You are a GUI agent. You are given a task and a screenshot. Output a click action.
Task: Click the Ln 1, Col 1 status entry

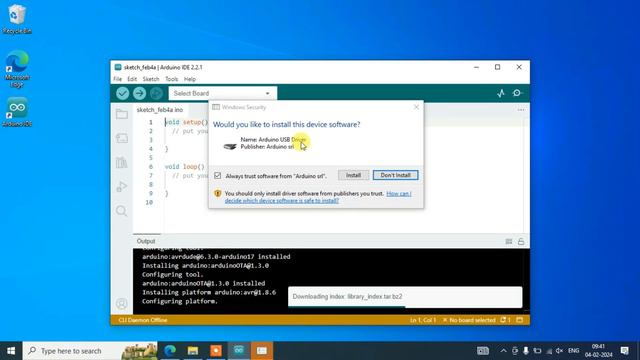coord(423,320)
